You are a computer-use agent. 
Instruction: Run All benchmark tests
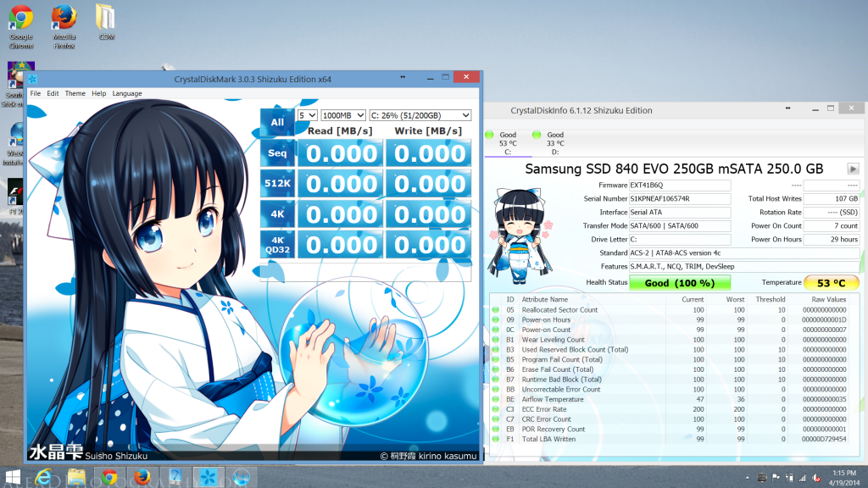click(x=277, y=122)
